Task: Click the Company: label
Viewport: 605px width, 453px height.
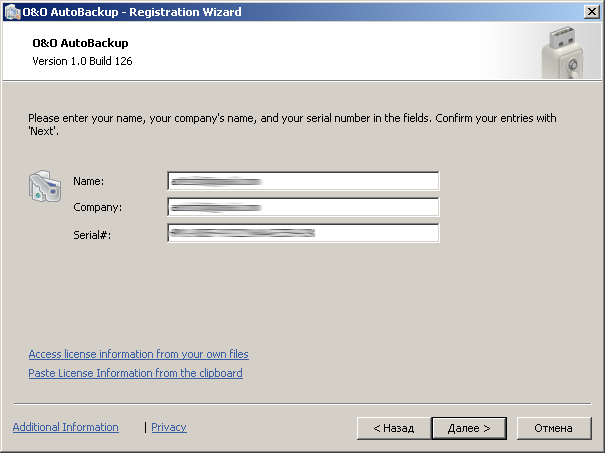Action: pyautogui.click(x=97, y=207)
